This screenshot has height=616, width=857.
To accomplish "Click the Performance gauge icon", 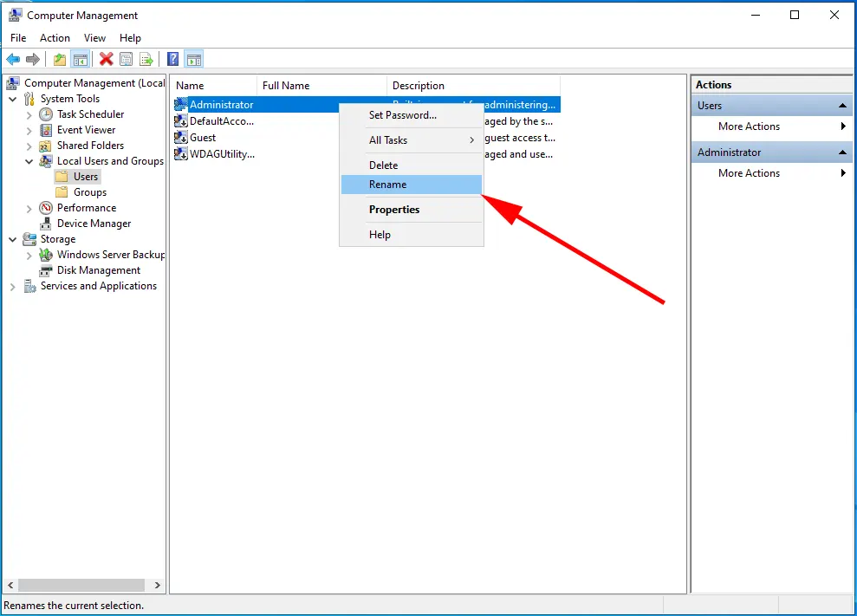I will click(x=47, y=208).
